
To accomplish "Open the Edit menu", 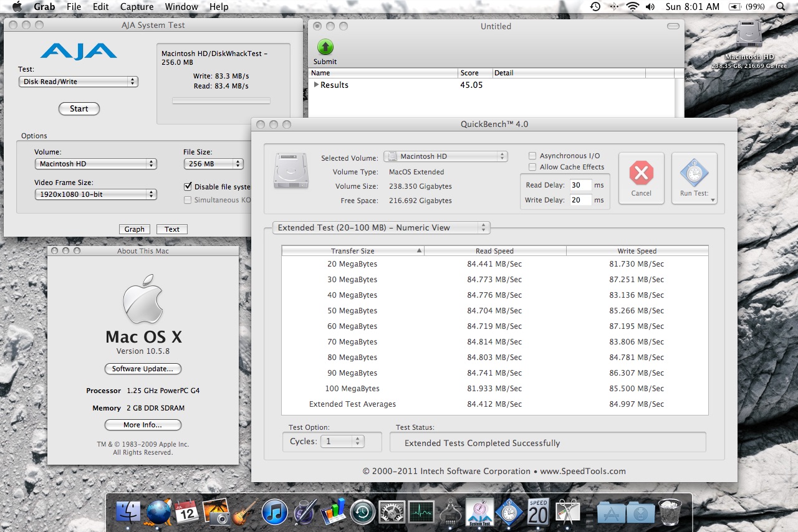I will click(100, 7).
